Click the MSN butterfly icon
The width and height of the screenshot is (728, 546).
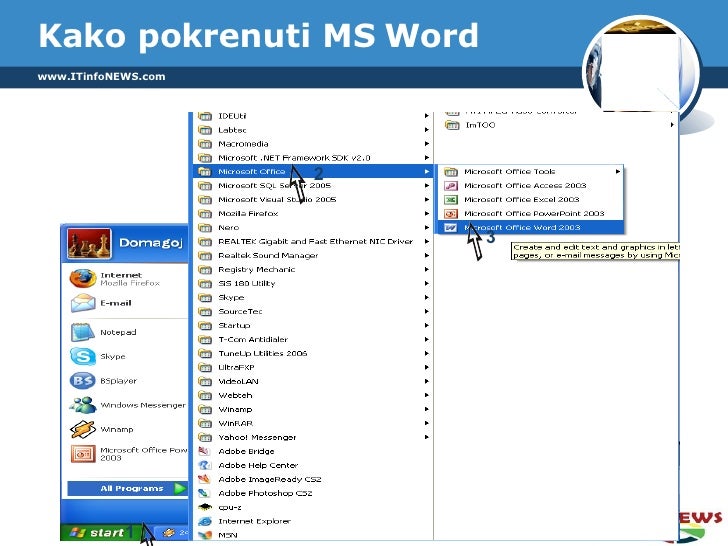204,535
